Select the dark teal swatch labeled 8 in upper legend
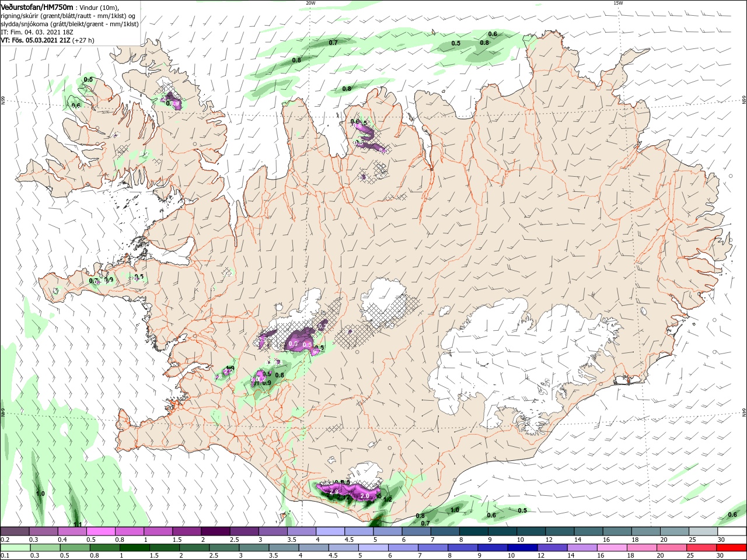 [x=473, y=531]
